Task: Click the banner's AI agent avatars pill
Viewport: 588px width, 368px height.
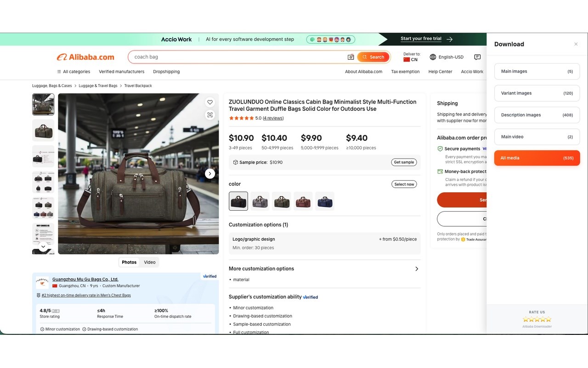Action: 331,40
